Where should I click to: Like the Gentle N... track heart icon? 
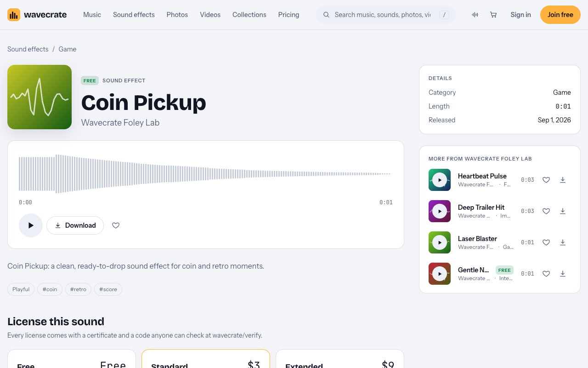(x=546, y=274)
